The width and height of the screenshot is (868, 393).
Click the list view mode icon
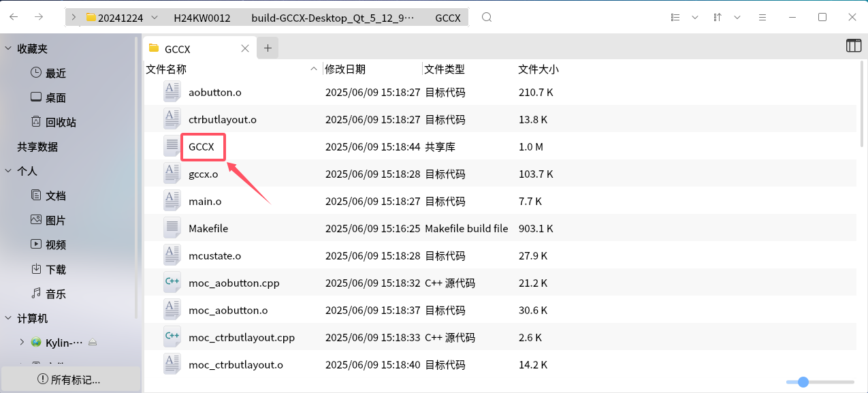coord(674,17)
